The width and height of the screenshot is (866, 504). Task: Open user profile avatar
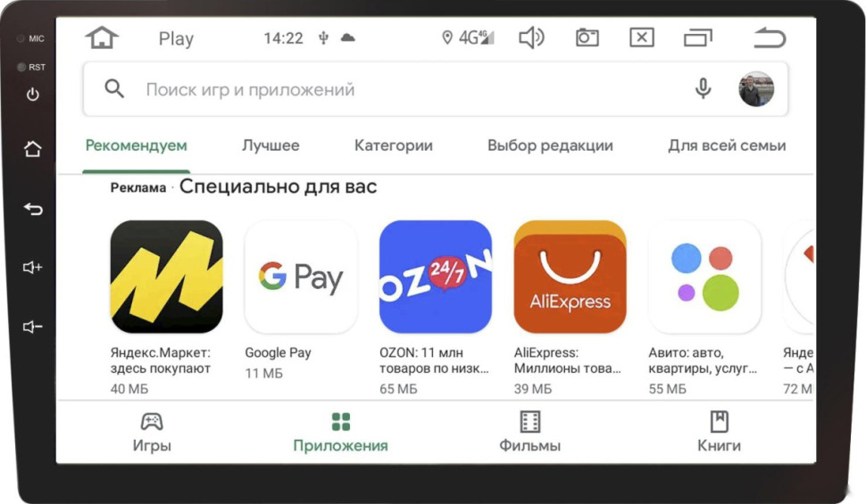(756, 89)
